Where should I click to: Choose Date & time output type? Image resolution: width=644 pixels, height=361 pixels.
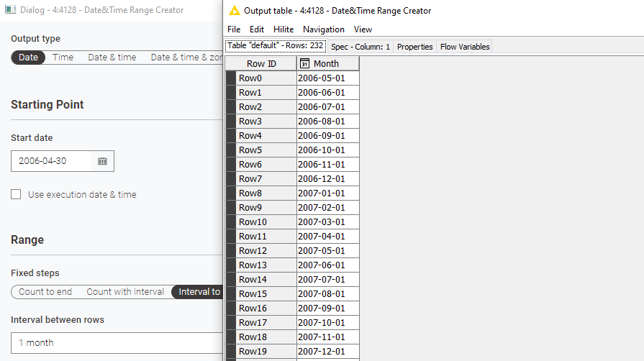[x=112, y=58]
